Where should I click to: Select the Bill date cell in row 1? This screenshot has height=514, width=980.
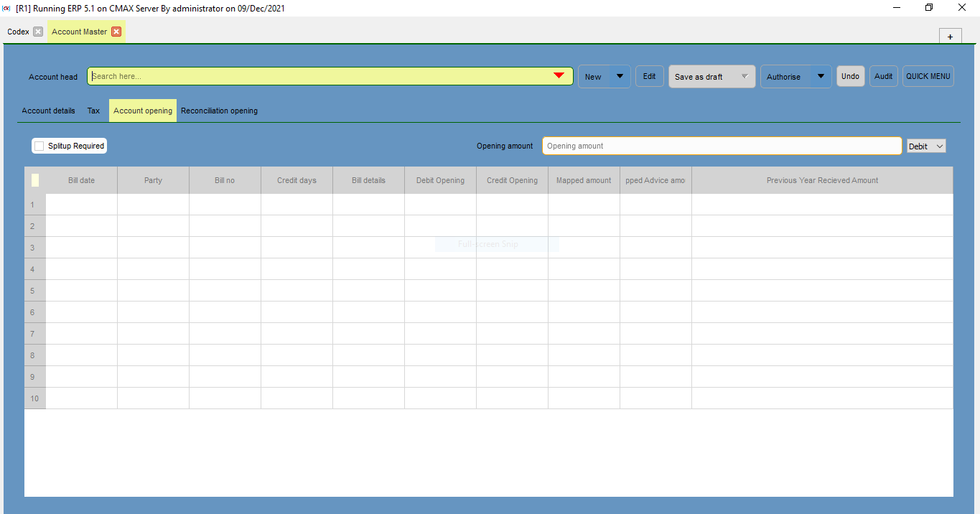[x=80, y=205]
